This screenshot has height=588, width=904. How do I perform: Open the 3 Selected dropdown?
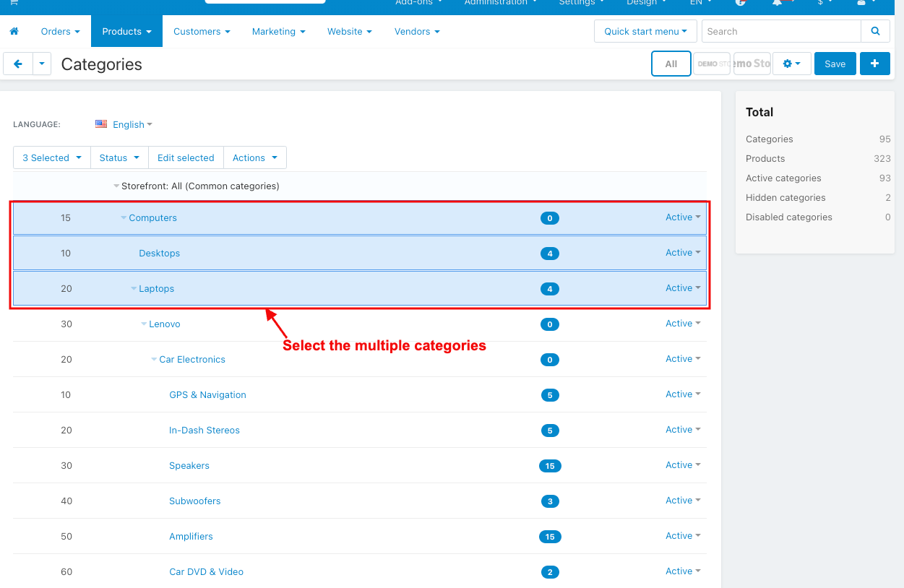[x=52, y=157]
